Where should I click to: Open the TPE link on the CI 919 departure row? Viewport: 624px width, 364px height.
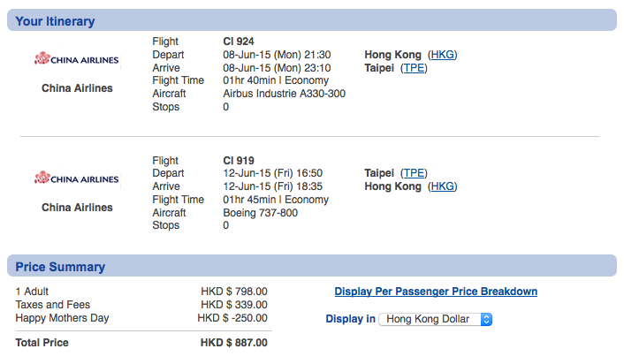(414, 173)
